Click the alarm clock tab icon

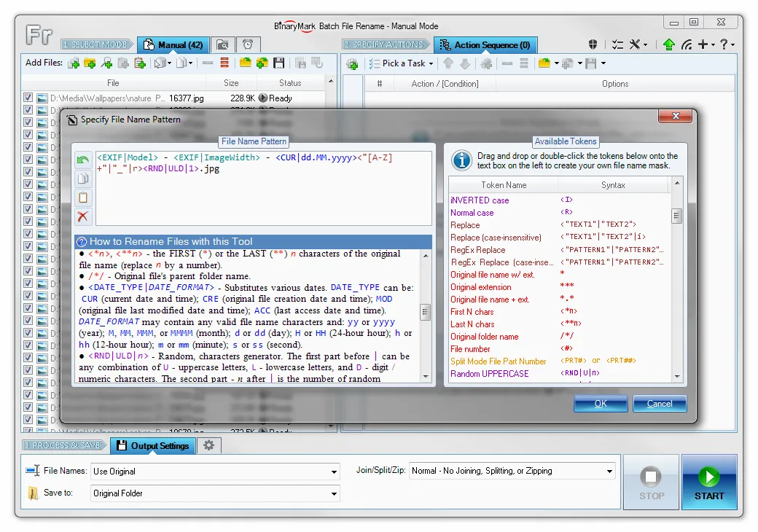(x=248, y=45)
